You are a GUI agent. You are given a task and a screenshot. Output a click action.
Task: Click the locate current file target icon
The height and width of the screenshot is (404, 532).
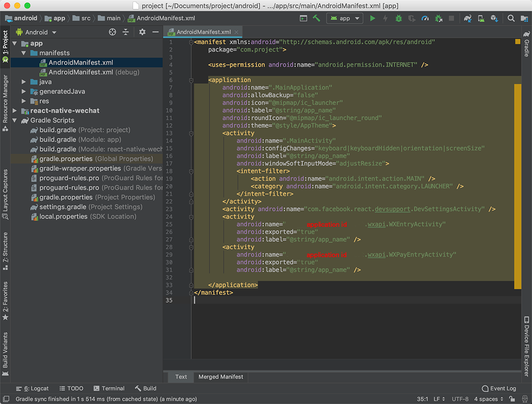112,32
